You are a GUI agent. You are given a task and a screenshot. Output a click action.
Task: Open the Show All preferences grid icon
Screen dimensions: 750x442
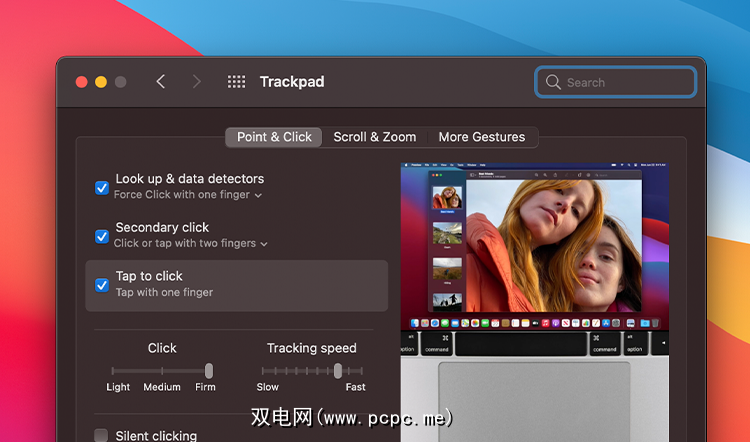pyautogui.click(x=236, y=82)
